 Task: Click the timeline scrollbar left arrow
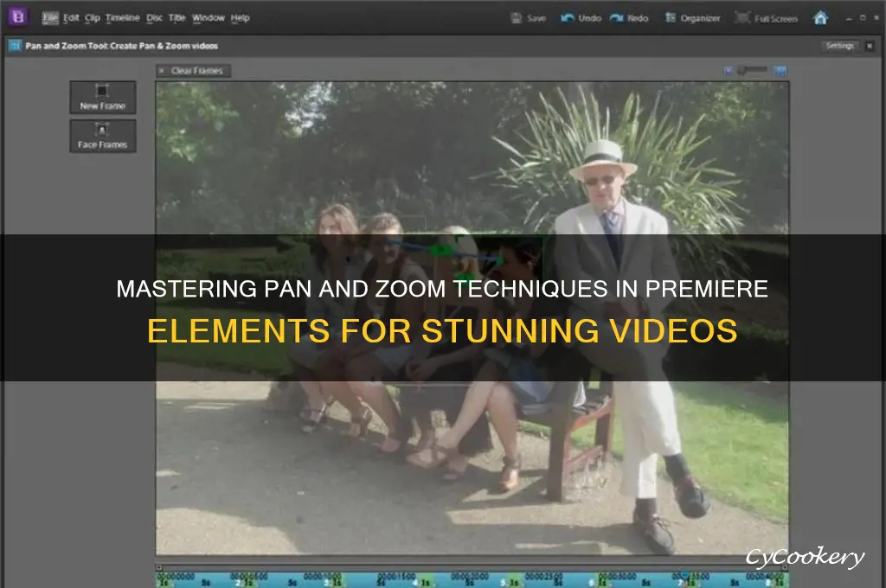pyautogui.click(x=159, y=567)
